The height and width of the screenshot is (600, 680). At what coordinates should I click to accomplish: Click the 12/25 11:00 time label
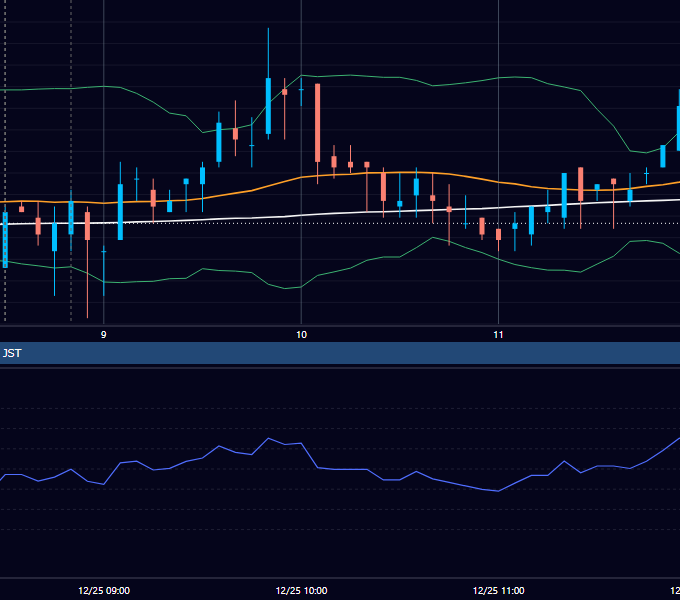coord(499,590)
